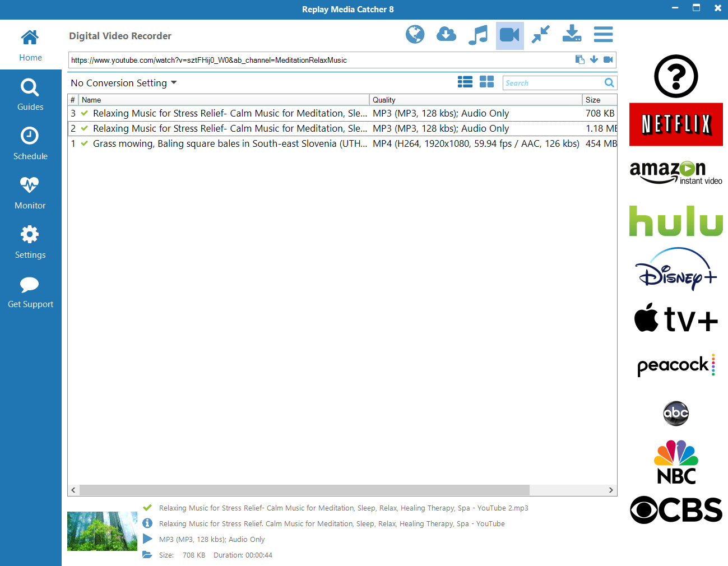
Task: Play the selected MP3 file
Action: pyautogui.click(x=147, y=539)
